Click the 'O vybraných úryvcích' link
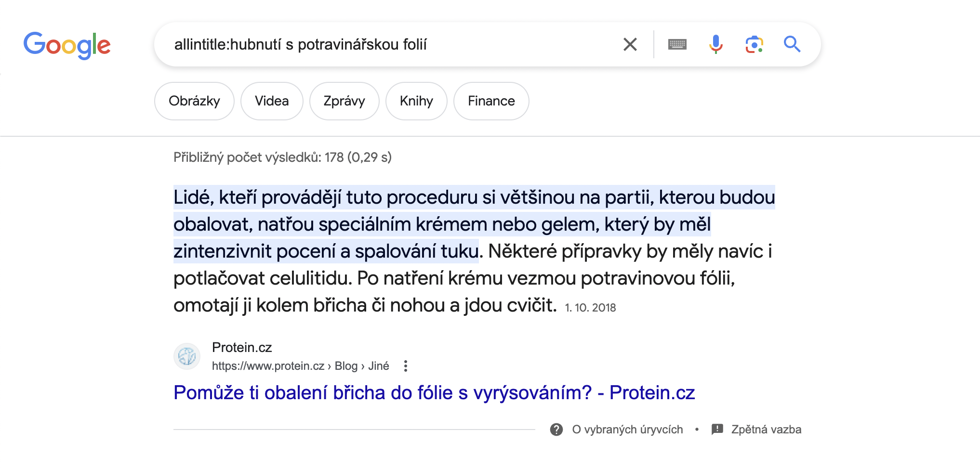 627,430
